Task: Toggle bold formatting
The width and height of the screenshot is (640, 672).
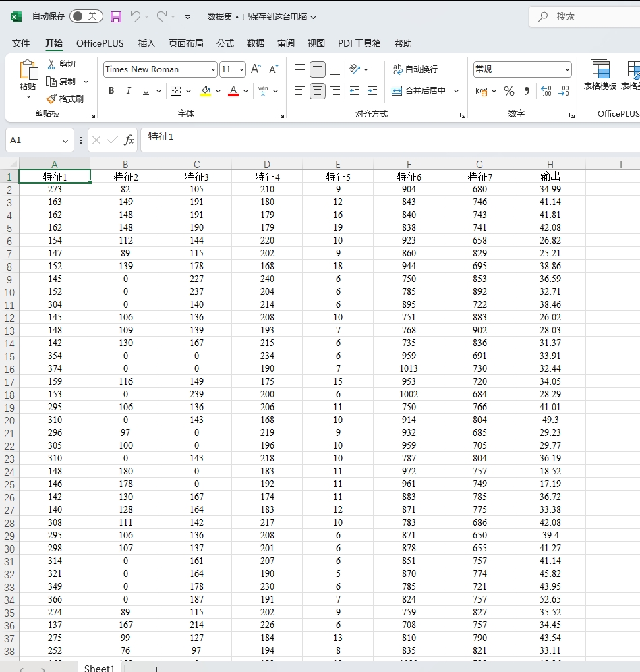Action: coord(111,91)
